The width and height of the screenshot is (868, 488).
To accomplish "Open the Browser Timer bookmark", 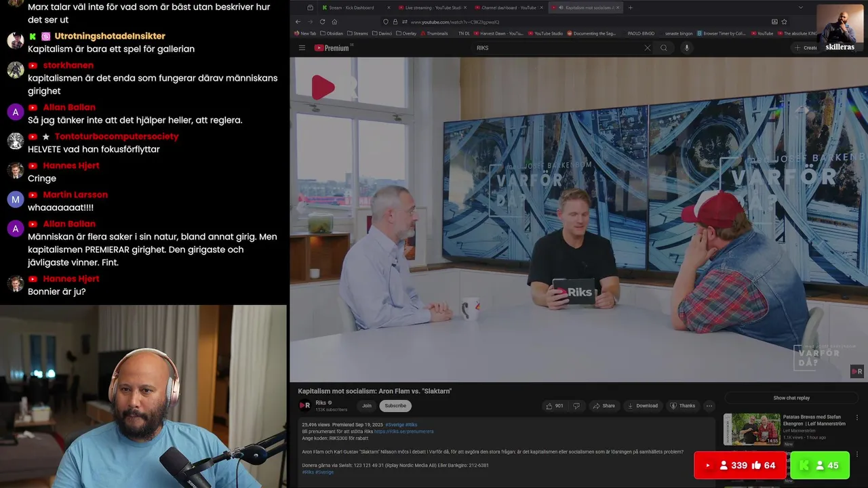I will 721,33.
